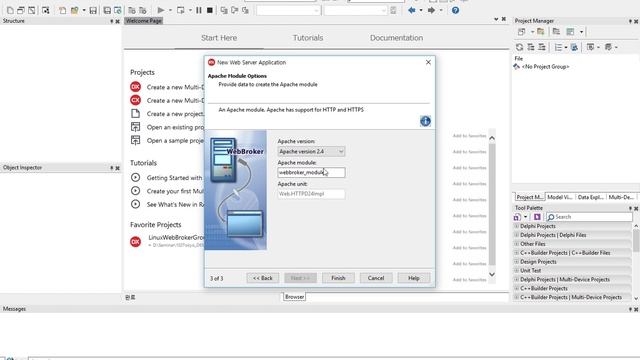The height and width of the screenshot is (360, 640).
Task: Click add-project folder icon in Project Manager
Action: click(x=541, y=31)
